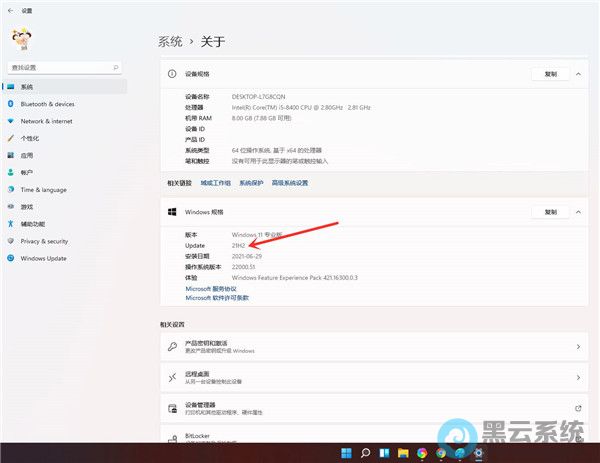The height and width of the screenshot is (463, 600).
Task: Select the device name DESKTOP text
Action: coord(258,97)
